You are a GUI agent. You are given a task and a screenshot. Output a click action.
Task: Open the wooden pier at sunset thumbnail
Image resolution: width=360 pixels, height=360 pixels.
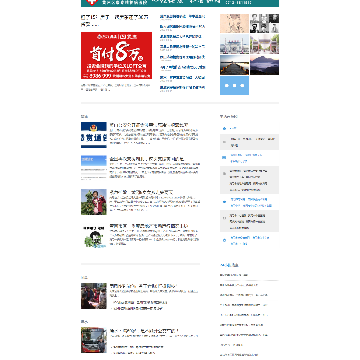point(234,65)
